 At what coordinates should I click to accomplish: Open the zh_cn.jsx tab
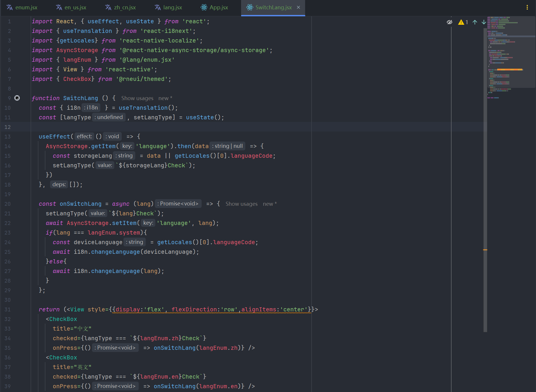[x=121, y=8]
